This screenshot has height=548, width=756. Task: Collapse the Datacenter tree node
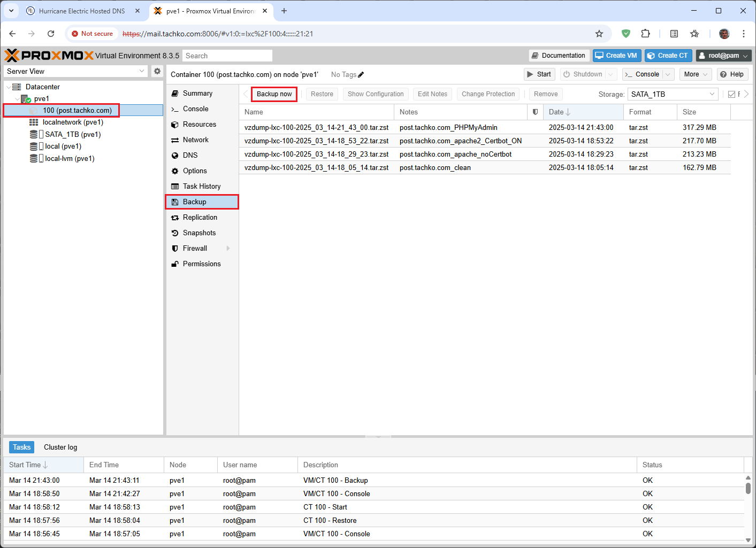tap(9, 87)
